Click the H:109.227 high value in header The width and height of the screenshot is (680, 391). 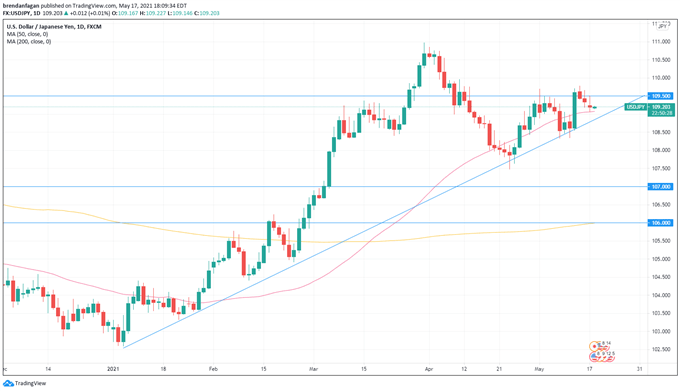(153, 13)
